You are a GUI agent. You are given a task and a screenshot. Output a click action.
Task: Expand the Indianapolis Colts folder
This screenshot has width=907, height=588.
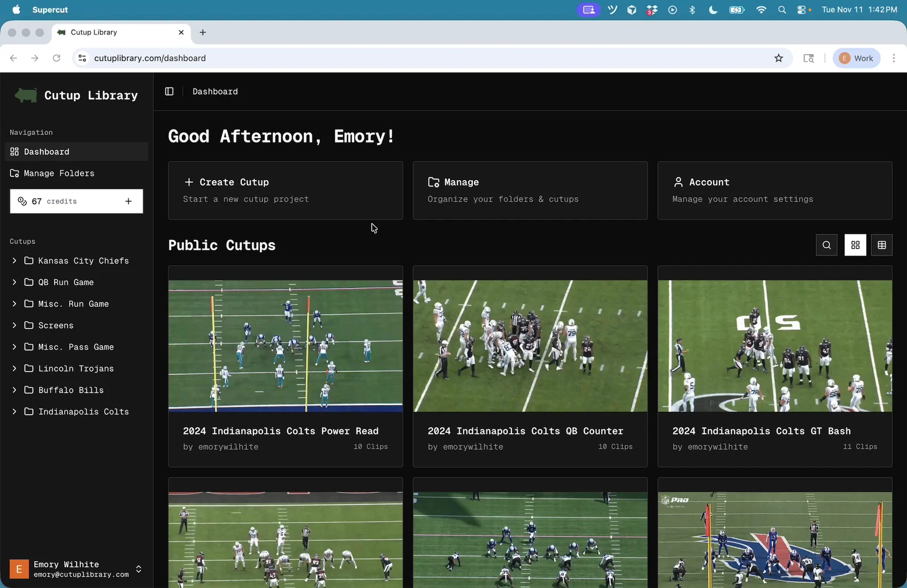click(14, 411)
